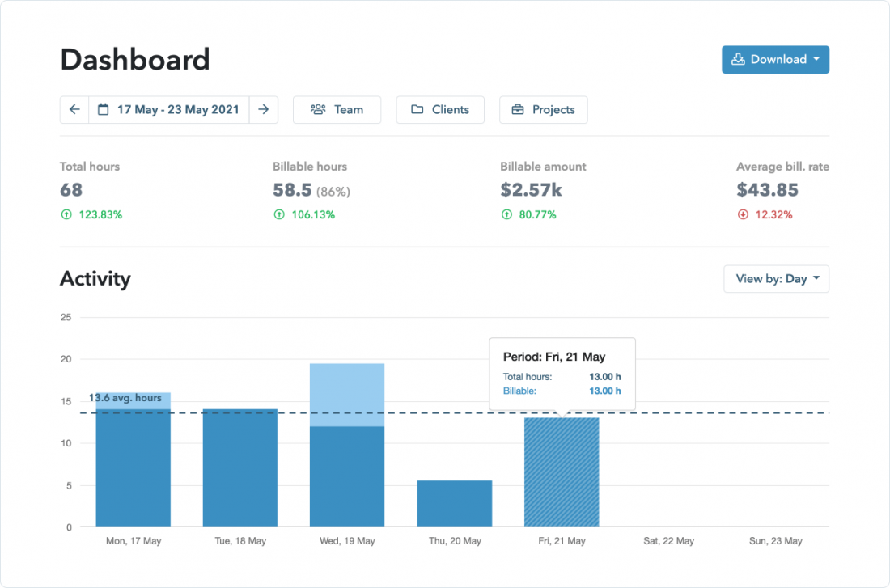Viewport: 890px width, 588px height.
Task: Switch to the Clients view
Action: pyautogui.click(x=440, y=109)
